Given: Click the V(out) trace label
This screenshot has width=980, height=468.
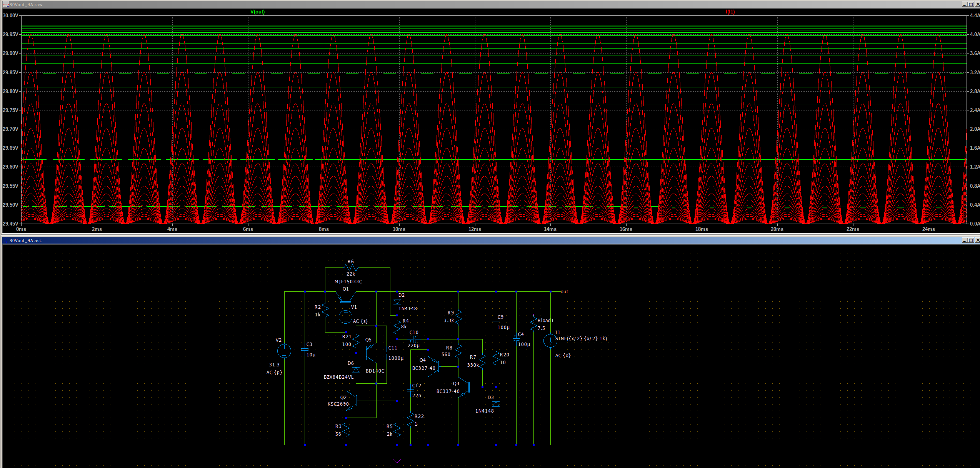Looking at the screenshot, I should point(257,12).
